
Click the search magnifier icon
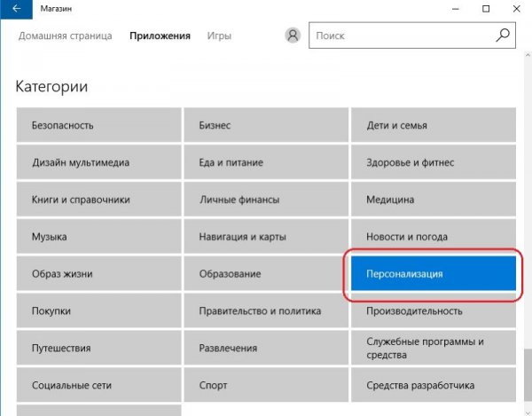pyautogui.click(x=503, y=36)
